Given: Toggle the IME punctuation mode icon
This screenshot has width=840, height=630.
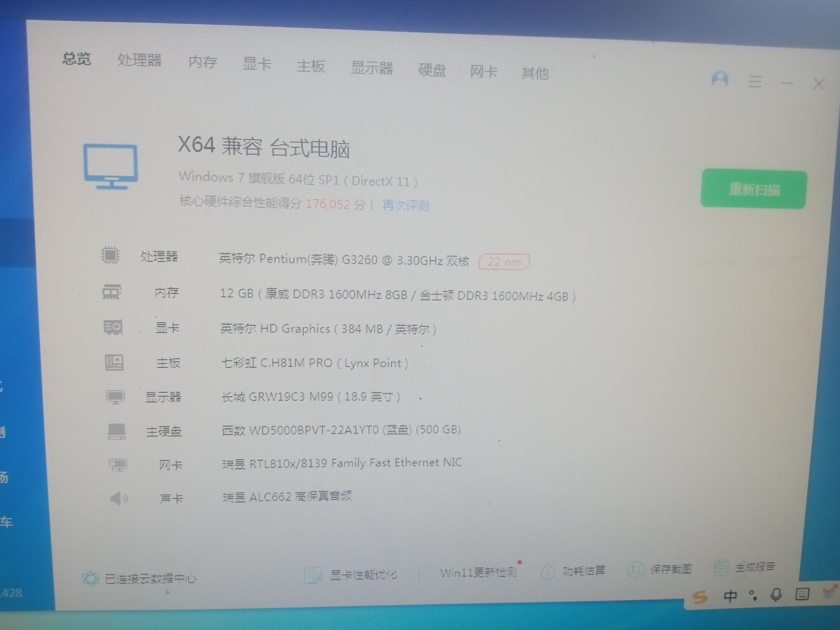Looking at the screenshot, I should (x=753, y=595).
